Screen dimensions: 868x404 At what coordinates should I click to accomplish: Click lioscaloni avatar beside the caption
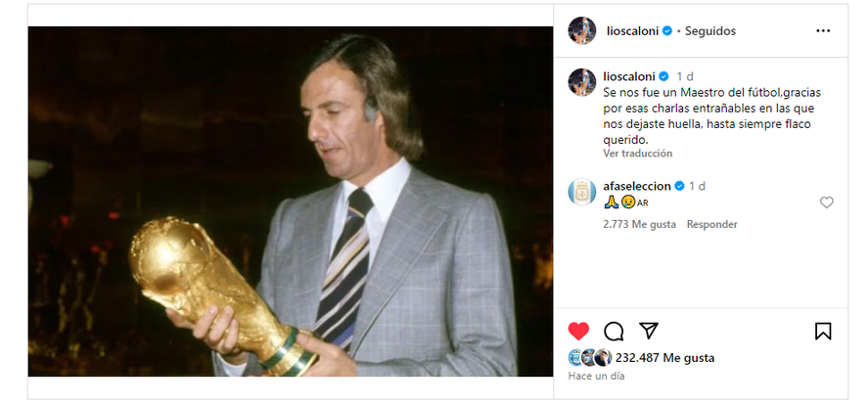(x=582, y=82)
